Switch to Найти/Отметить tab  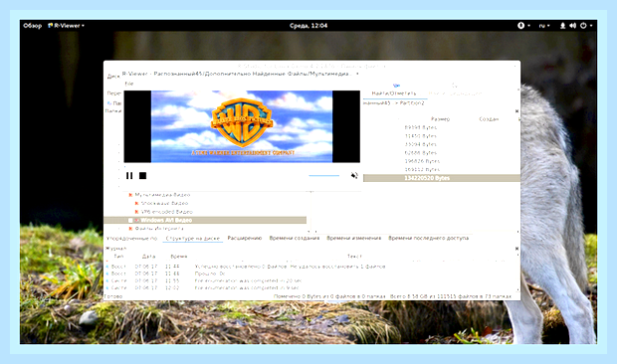[x=394, y=93]
